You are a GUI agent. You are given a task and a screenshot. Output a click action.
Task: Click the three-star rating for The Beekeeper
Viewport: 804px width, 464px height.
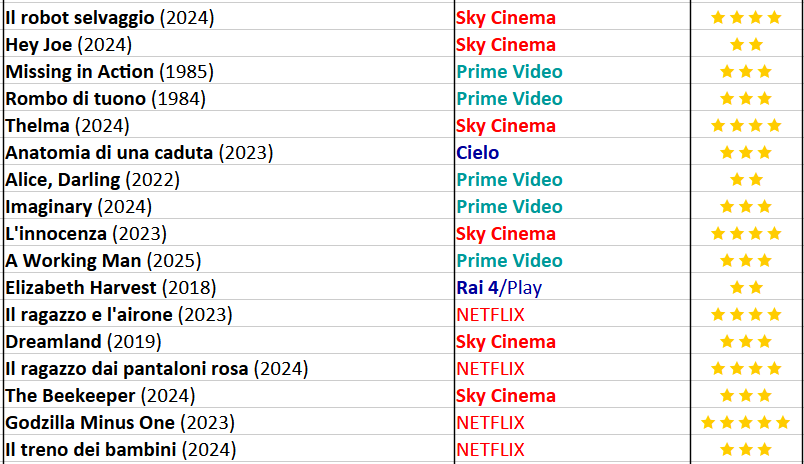[746, 395]
